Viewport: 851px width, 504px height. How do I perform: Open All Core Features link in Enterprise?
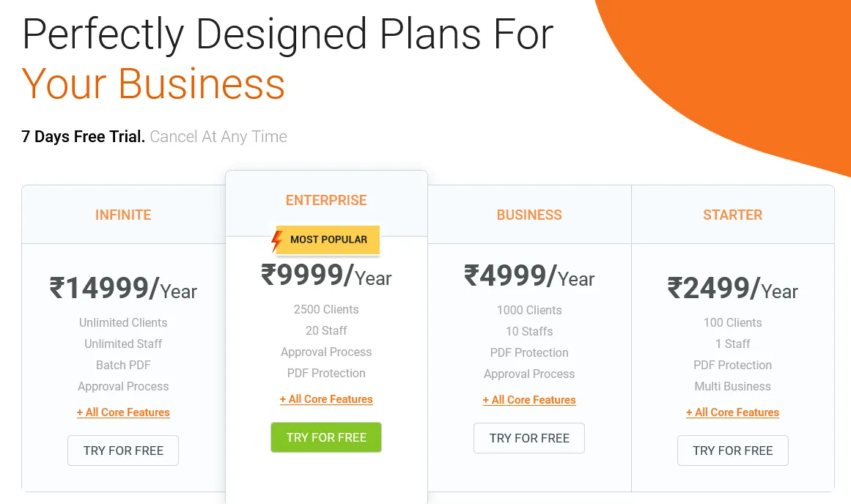click(x=326, y=399)
